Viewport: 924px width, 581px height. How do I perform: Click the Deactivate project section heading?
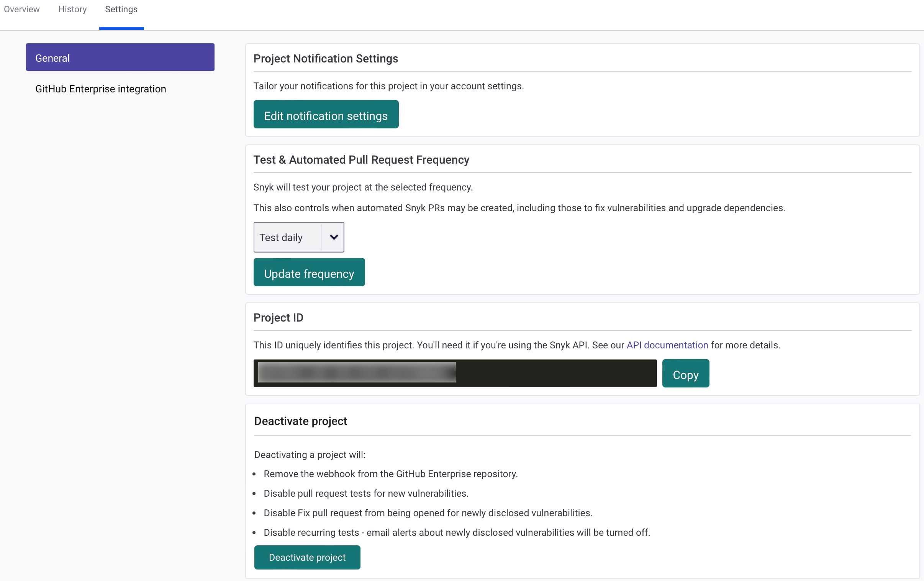pyautogui.click(x=300, y=421)
